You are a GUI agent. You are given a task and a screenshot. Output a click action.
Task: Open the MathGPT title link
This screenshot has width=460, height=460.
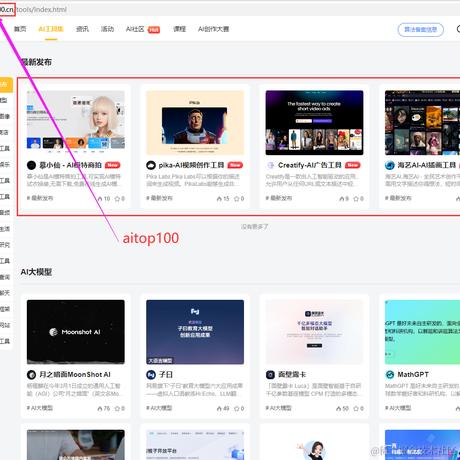pyautogui.click(x=413, y=375)
